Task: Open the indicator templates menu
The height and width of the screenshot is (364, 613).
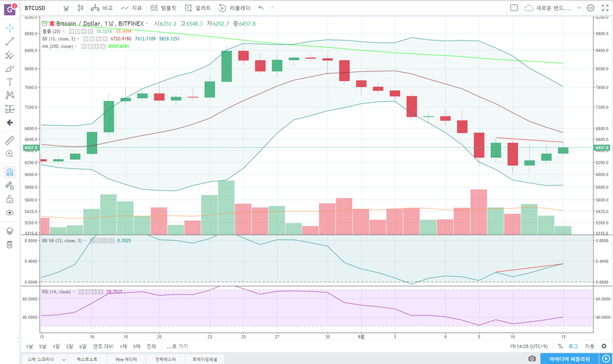Action: click(x=164, y=8)
